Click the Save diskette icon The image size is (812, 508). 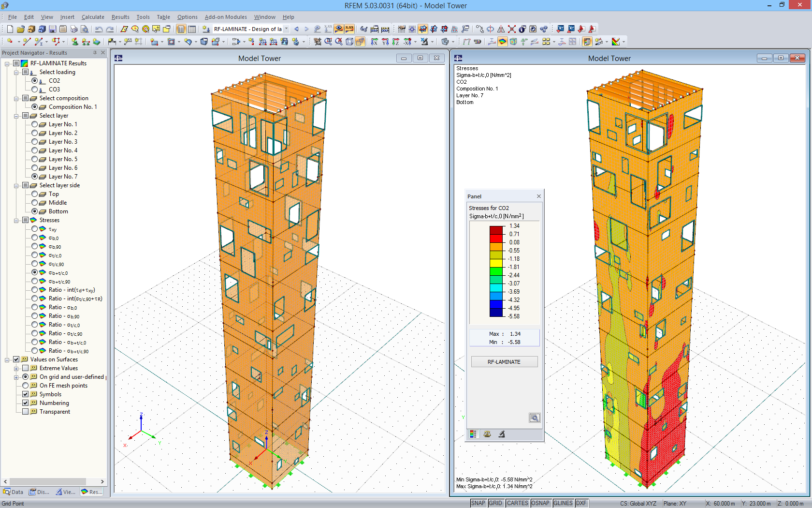click(52, 29)
